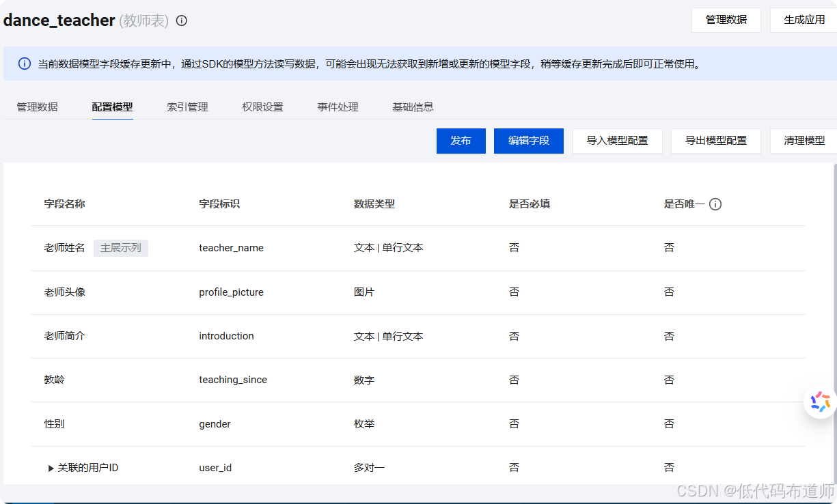Click the 性别 field name

[x=54, y=424]
